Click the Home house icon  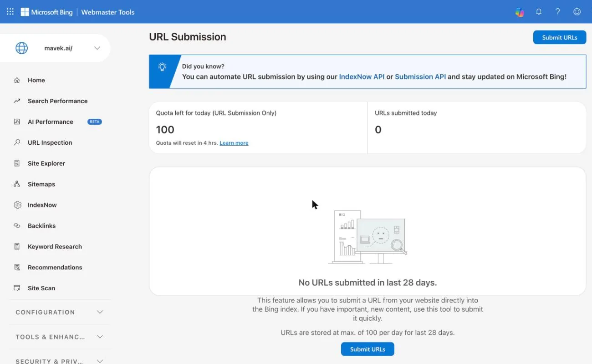point(17,80)
